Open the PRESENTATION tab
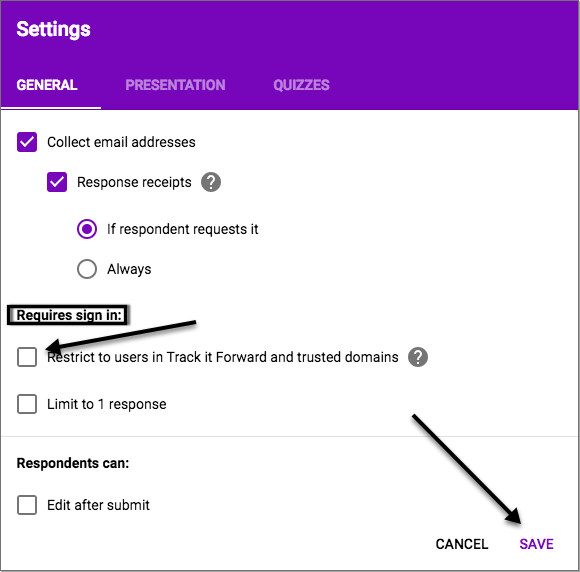This screenshot has width=580, height=572. (x=175, y=85)
